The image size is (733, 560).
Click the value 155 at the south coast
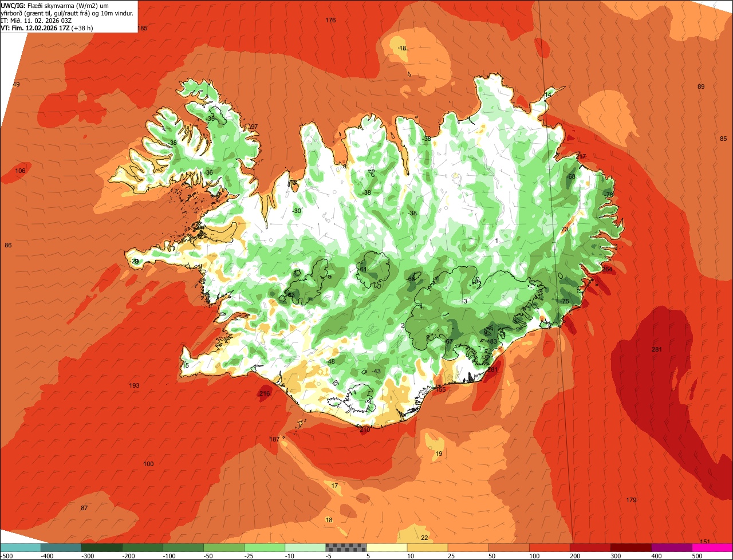point(440,389)
